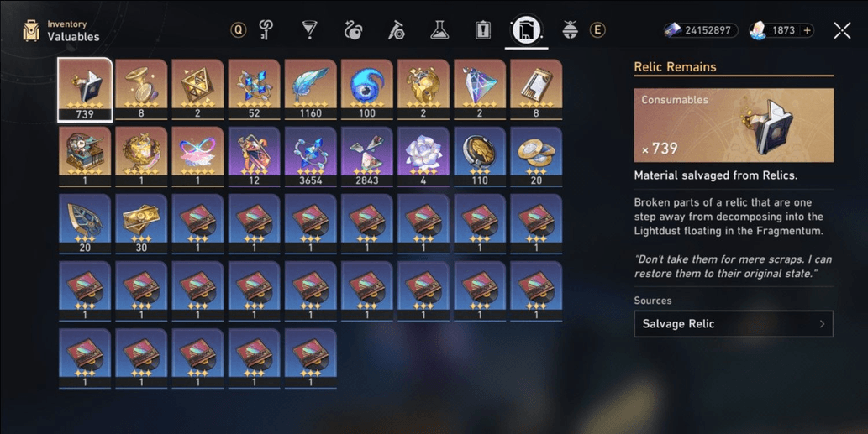
Task: Pick the gold banknote item with 30
Action: [x=141, y=224]
